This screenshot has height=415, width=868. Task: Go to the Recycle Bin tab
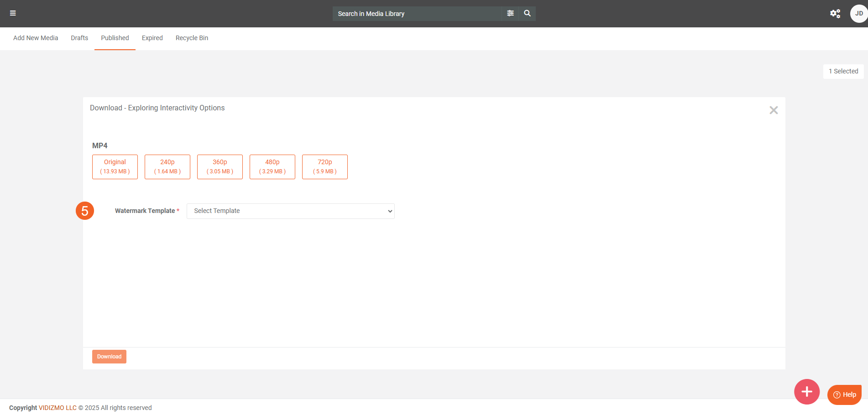tap(192, 38)
